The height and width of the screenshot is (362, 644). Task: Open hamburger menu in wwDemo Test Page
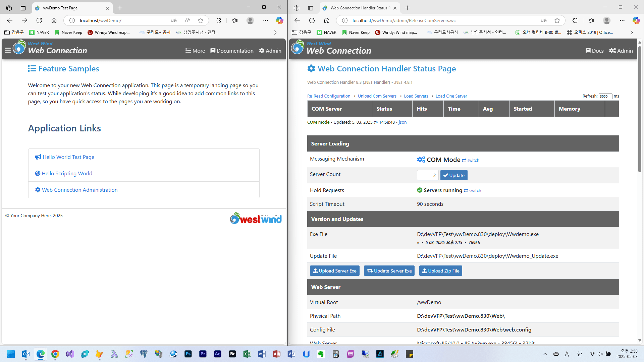click(8, 51)
